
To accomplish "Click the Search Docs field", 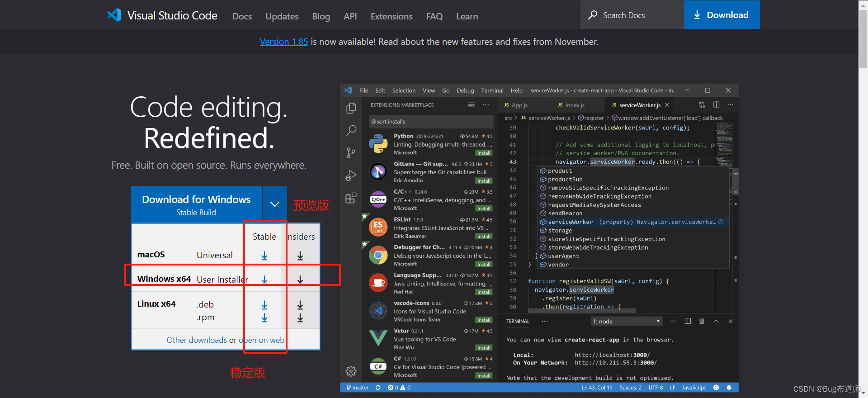I will 632,15.
